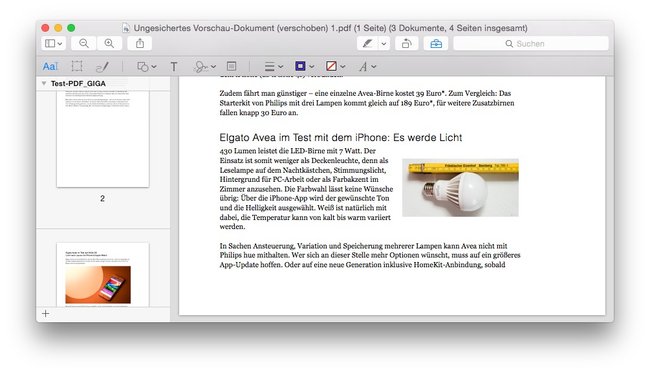Choose the rectangular selection tool
Screen dimensions: 650x374
pyautogui.click(x=77, y=66)
